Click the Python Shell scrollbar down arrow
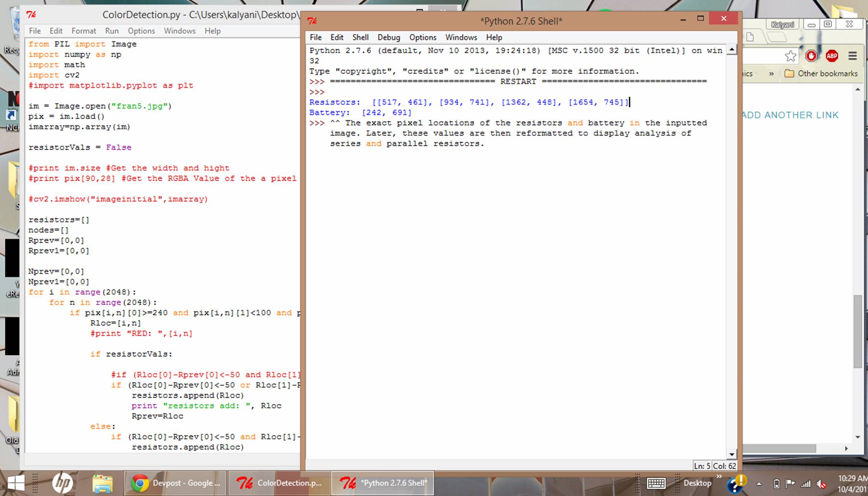 732,454
